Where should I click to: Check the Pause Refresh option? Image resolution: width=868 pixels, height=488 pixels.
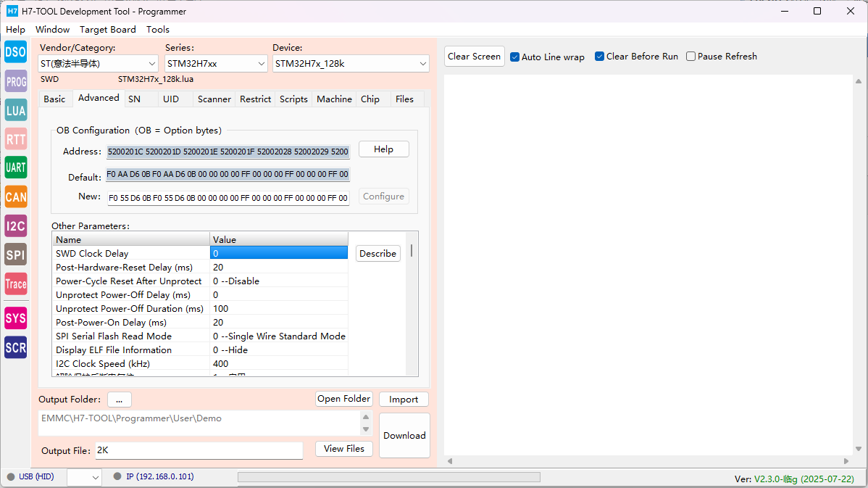tap(722, 57)
